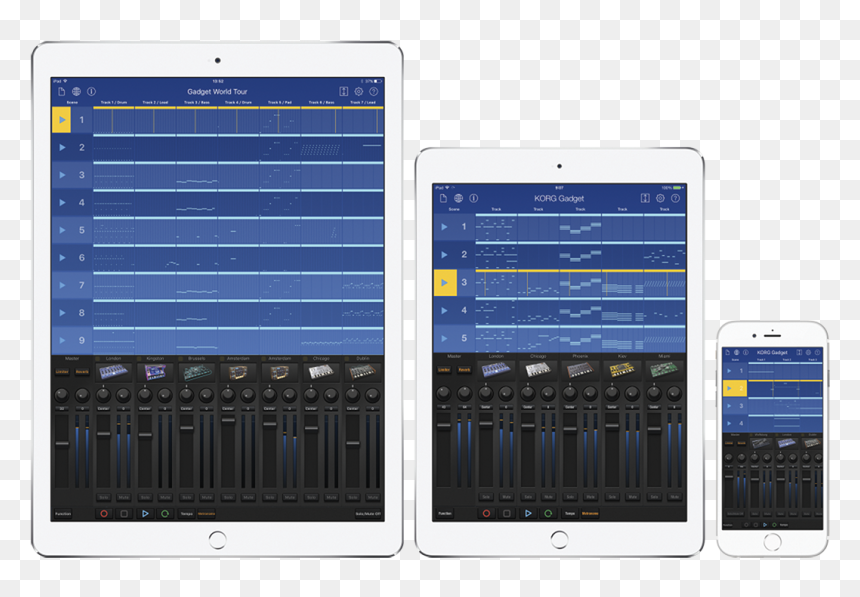This screenshot has height=597, width=860.
Task: Mute the Dublin track on the large iPad
Action: (373, 498)
